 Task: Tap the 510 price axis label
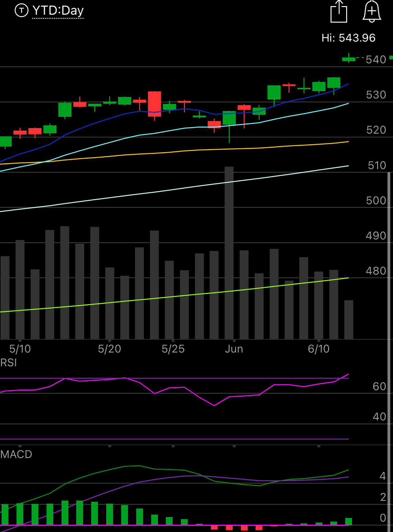pos(377,165)
